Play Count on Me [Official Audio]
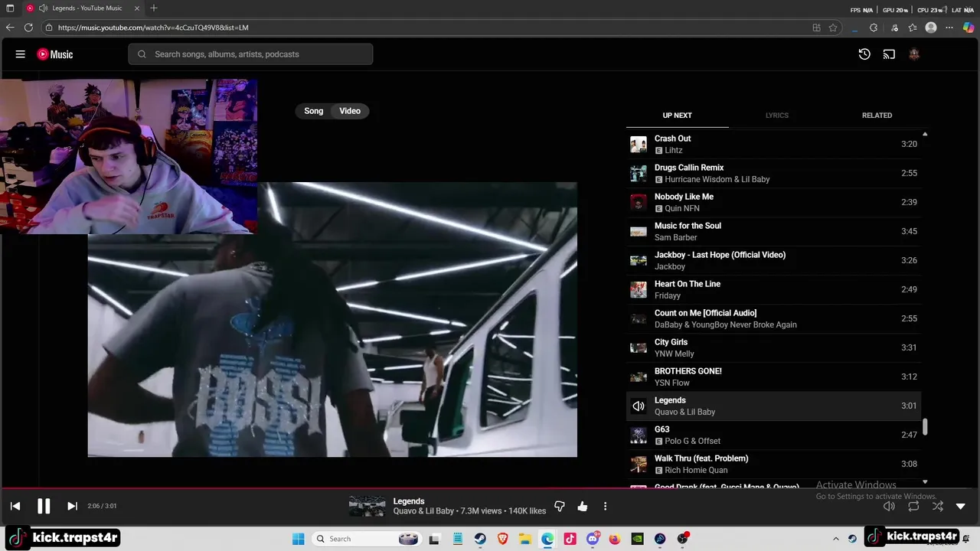 pyautogui.click(x=773, y=318)
